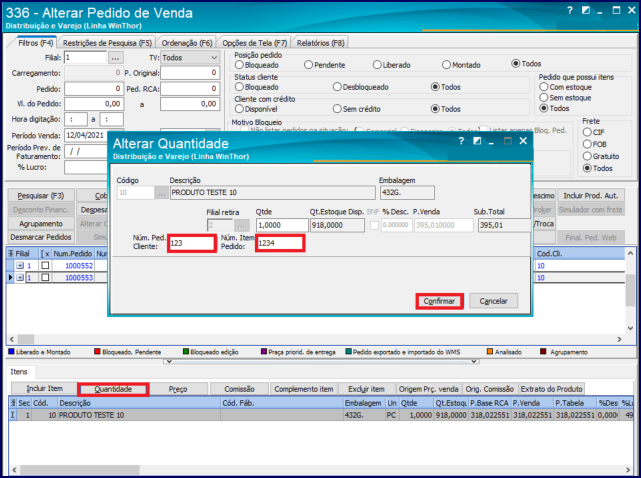The height and width of the screenshot is (478, 641).
Task: Click the Quantidade button in Itens
Action: [113, 389]
